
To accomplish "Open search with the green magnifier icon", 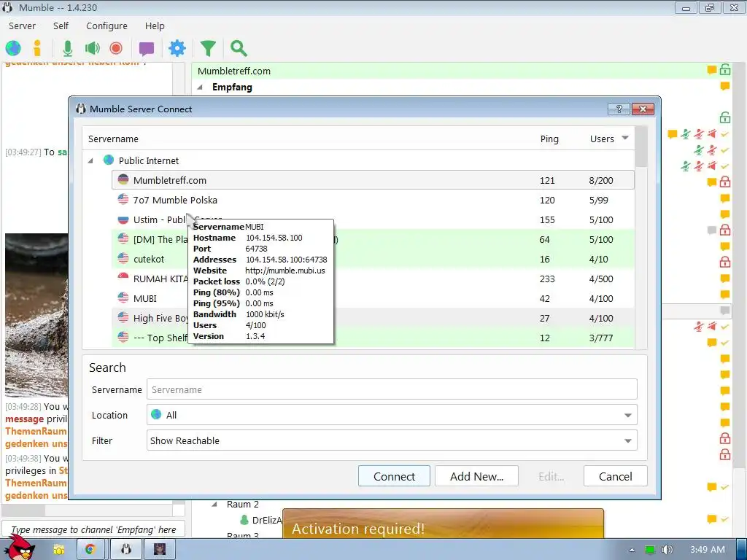I will point(239,48).
